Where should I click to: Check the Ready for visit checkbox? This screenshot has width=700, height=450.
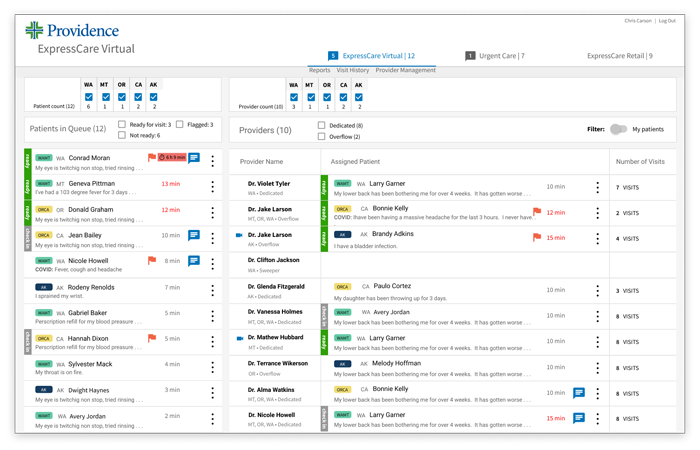pyautogui.click(x=122, y=124)
